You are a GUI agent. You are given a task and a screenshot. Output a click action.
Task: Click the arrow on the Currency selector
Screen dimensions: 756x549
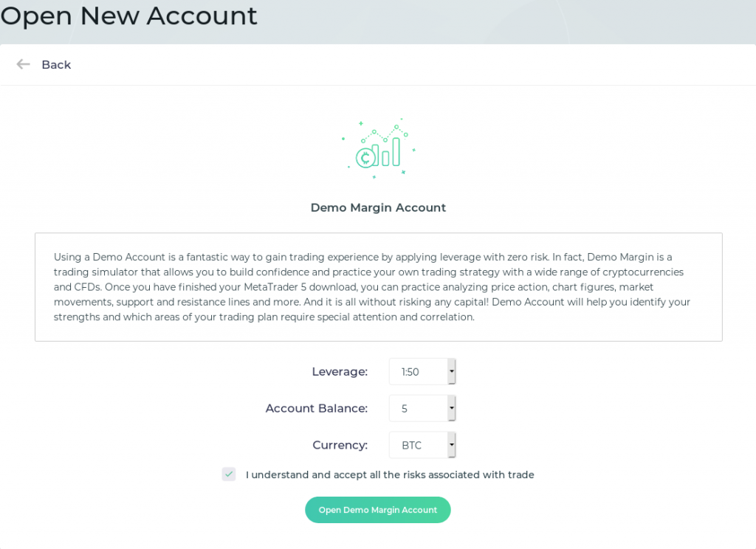coord(451,445)
